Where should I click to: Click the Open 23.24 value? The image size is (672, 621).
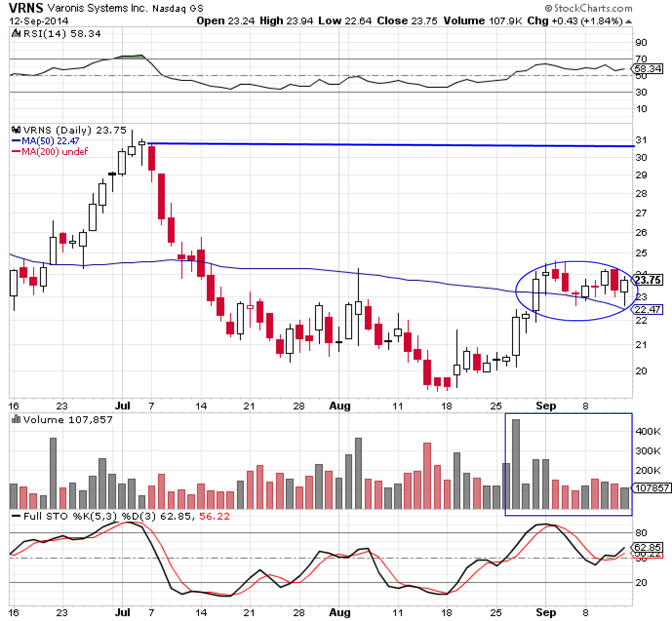coord(226,21)
